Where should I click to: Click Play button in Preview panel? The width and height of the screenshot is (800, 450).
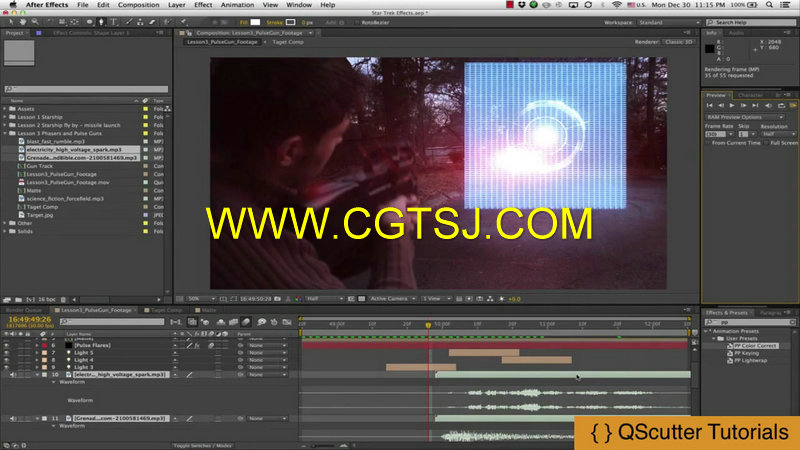pyautogui.click(x=732, y=106)
